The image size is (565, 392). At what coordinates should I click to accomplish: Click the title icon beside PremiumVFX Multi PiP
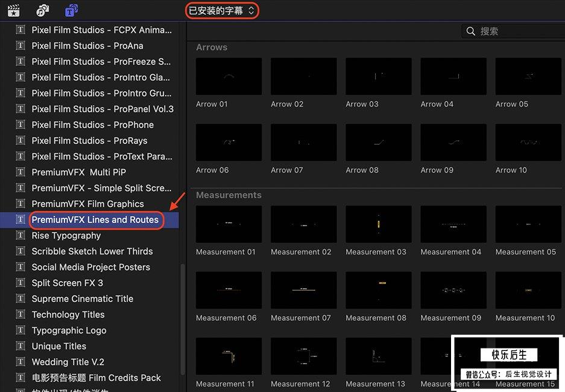(21, 172)
